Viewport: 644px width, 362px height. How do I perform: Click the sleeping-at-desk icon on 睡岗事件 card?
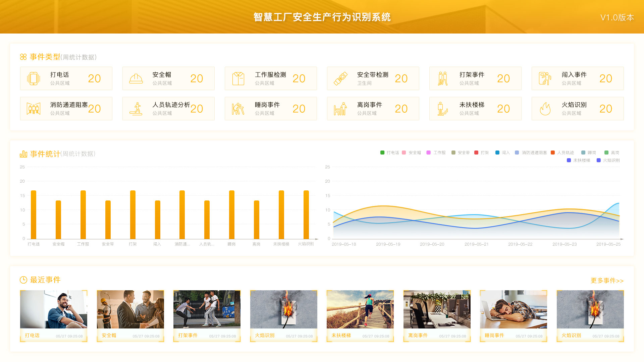238,109
